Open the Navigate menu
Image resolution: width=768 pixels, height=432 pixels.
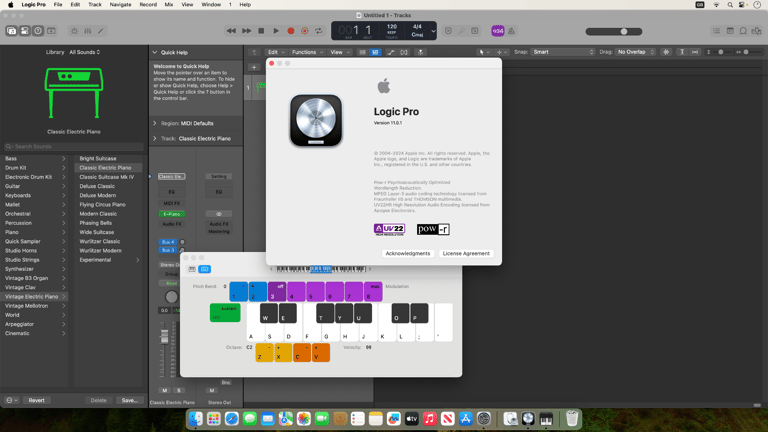[120, 4]
